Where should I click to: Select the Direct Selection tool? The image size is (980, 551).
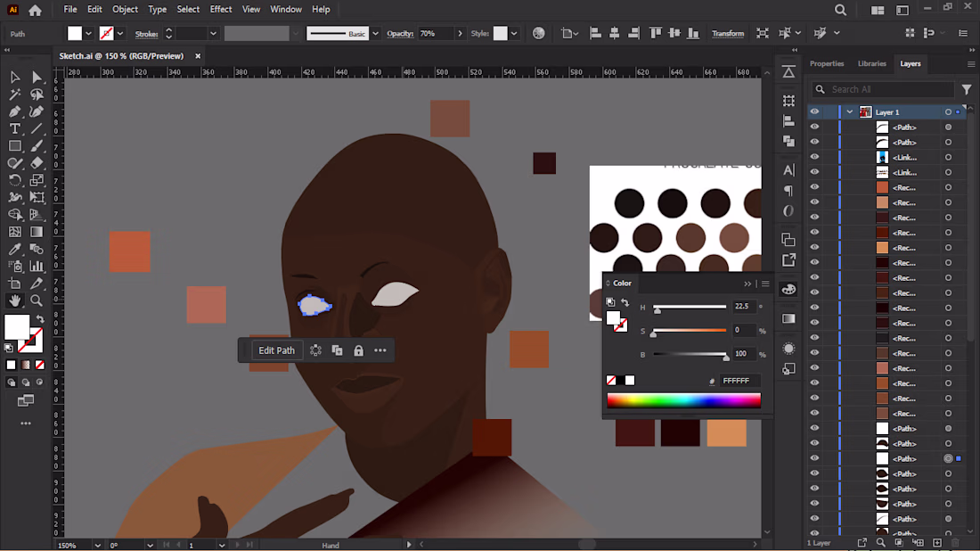pyautogui.click(x=37, y=78)
